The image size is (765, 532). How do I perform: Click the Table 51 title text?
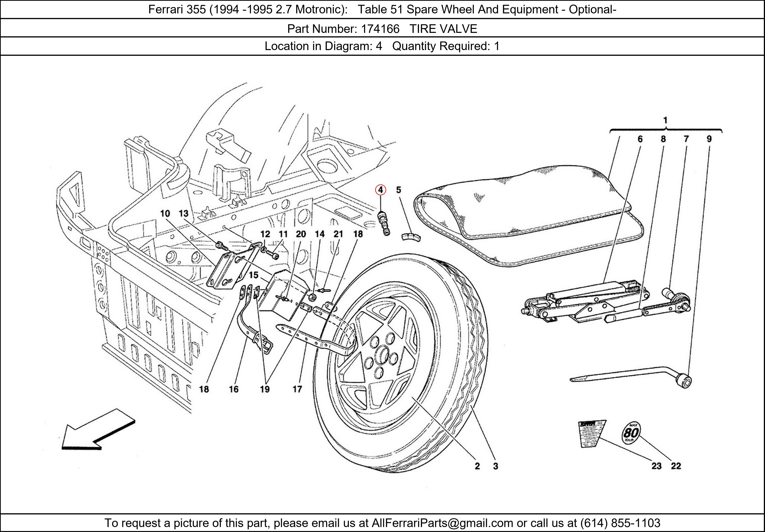point(487,10)
